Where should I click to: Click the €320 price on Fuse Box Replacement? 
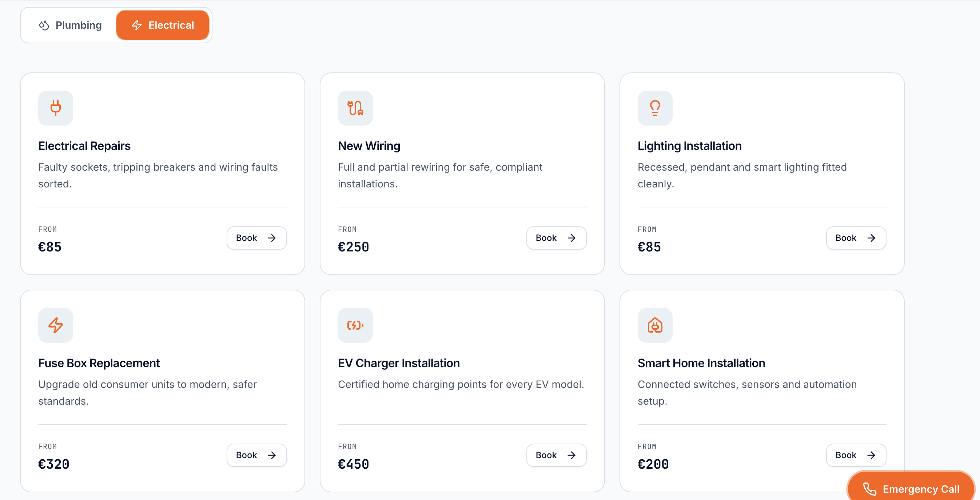pyautogui.click(x=53, y=464)
